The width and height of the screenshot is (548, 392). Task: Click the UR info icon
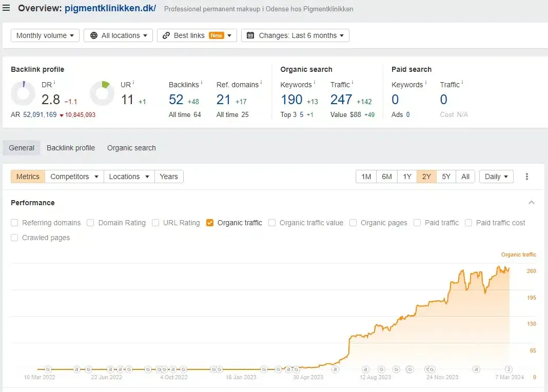133,83
